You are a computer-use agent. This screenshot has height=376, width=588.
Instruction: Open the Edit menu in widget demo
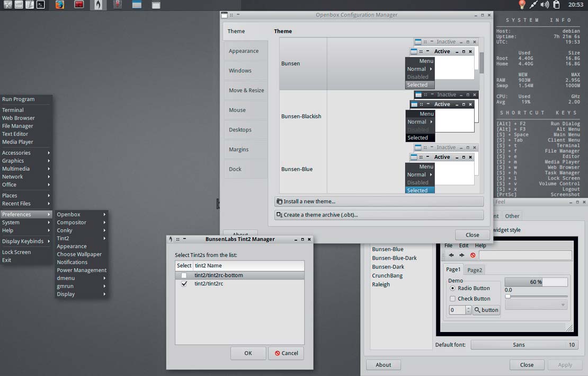coord(464,246)
